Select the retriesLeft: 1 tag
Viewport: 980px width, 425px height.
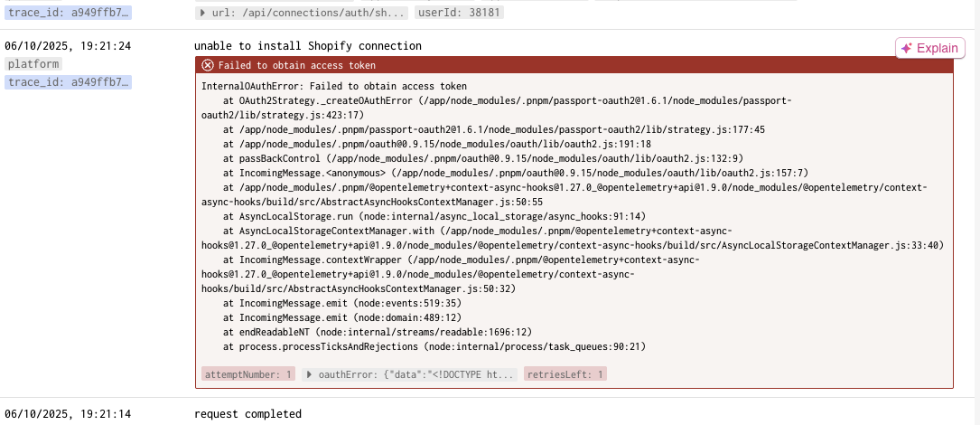[565, 374]
